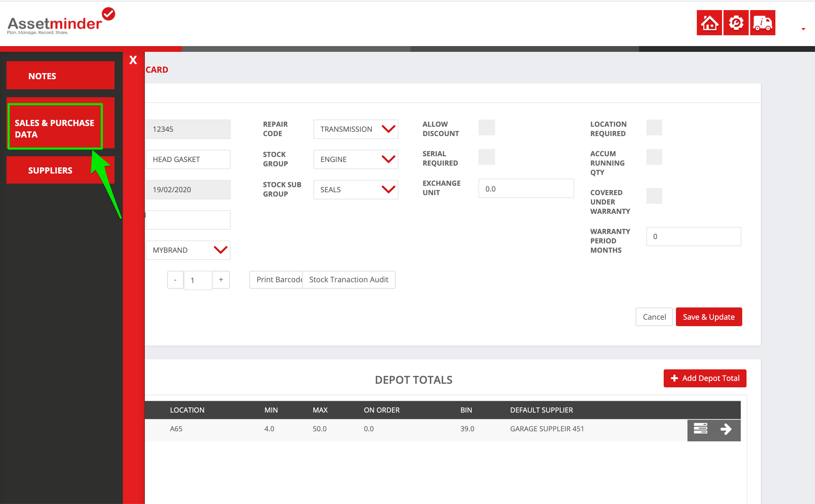The height and width of the screenshot is (504, 815).
Task: Click the HEAD GASKET description field
Action: [x=188, y=159]
